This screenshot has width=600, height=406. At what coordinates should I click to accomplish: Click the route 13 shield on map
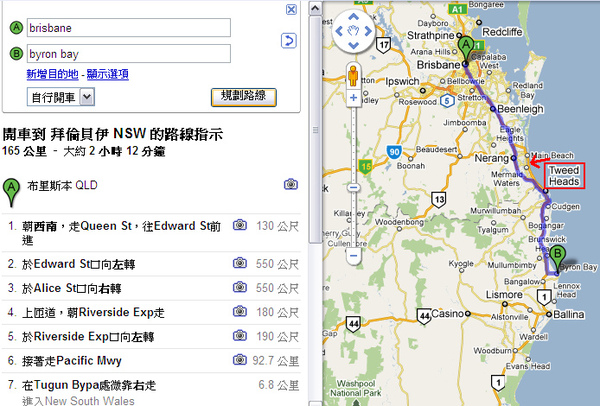coord(439,199)
